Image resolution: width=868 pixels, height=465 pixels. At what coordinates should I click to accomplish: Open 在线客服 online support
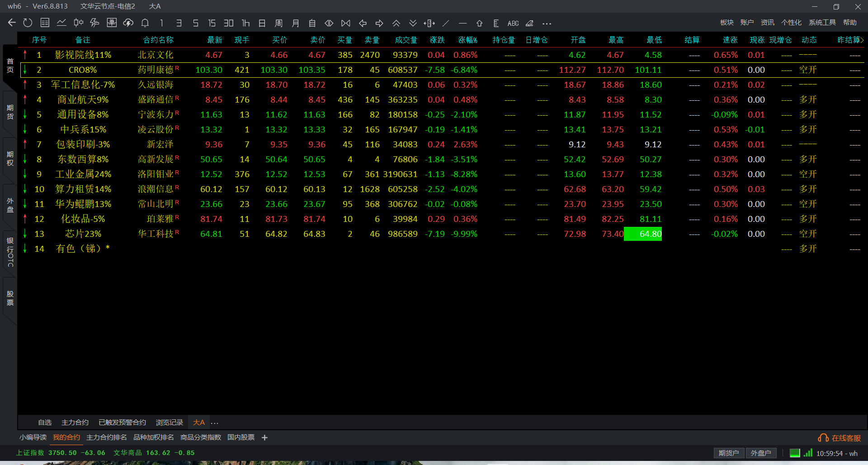pyautogui.click(x=840, y=438)
